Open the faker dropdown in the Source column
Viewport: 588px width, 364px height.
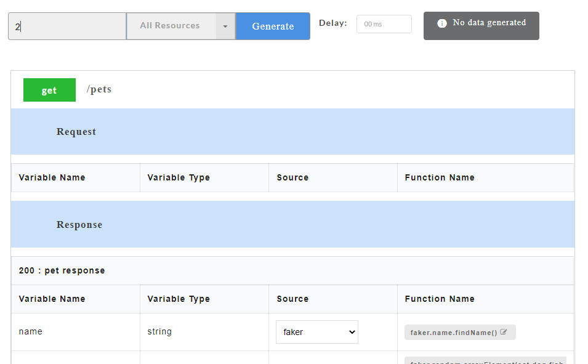pyautogui.click(x=316, y=331)
